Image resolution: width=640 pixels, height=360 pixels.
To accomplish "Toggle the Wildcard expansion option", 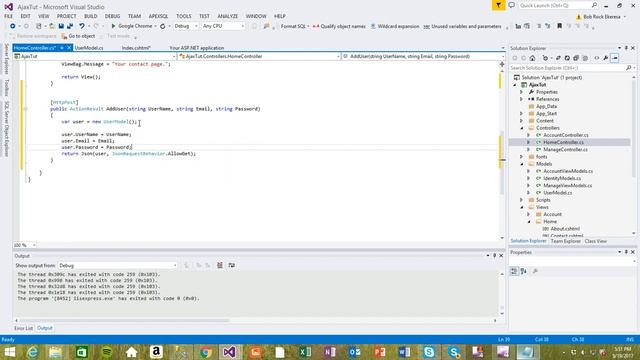I will tap(395, 26).
